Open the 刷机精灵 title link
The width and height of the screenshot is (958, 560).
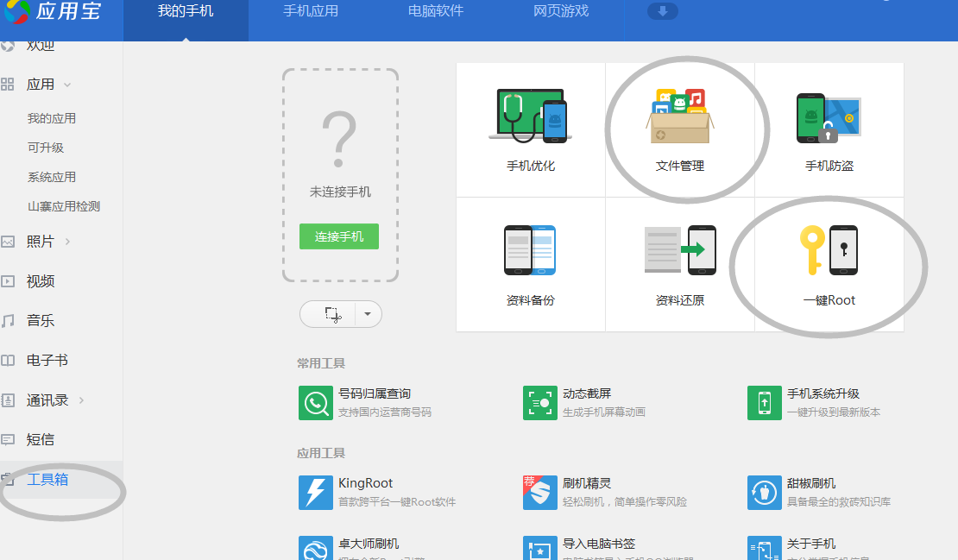(x=587, y=483)
